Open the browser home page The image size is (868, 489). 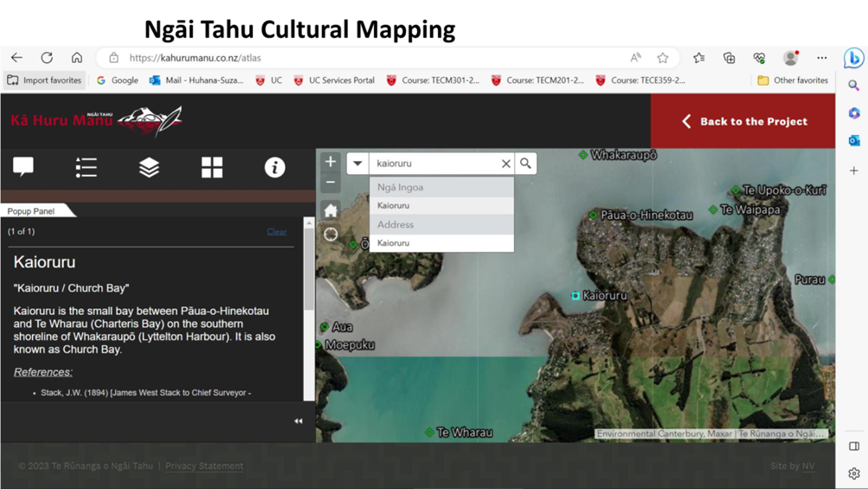pos(76,58)
